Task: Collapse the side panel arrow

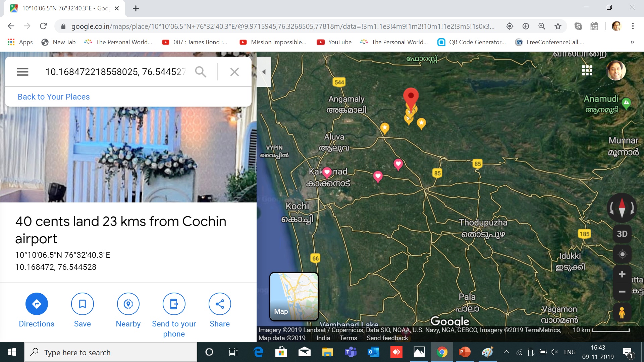Action: click(264, 72)
